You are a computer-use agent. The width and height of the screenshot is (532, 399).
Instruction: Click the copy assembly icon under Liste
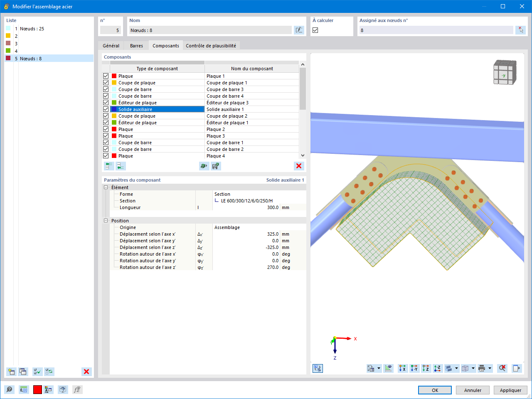[23, 372]
